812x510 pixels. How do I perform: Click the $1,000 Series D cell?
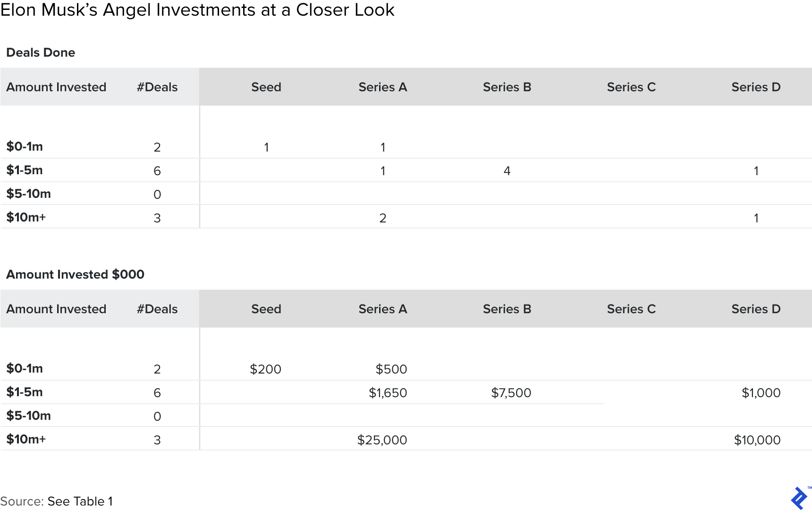click(761, 393)
